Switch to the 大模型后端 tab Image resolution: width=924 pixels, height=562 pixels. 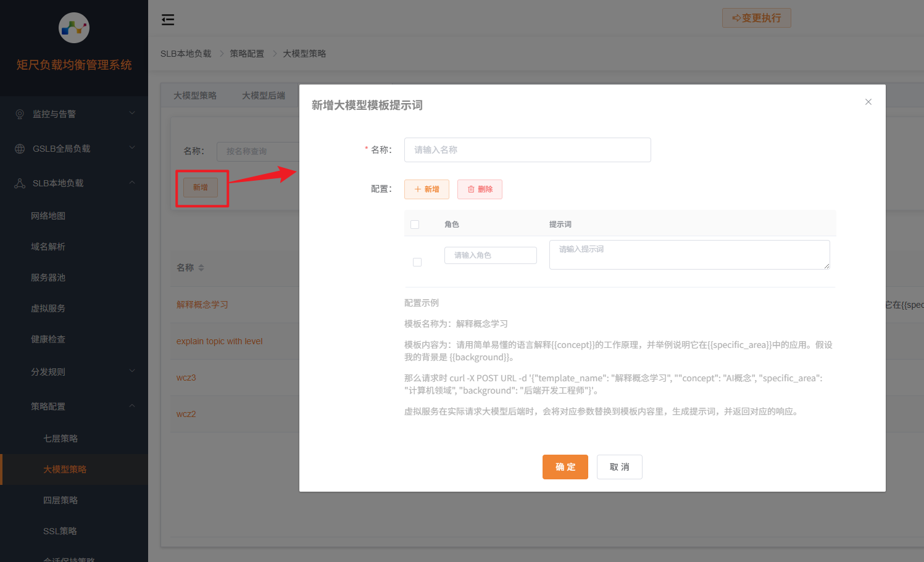coord(263,95)
